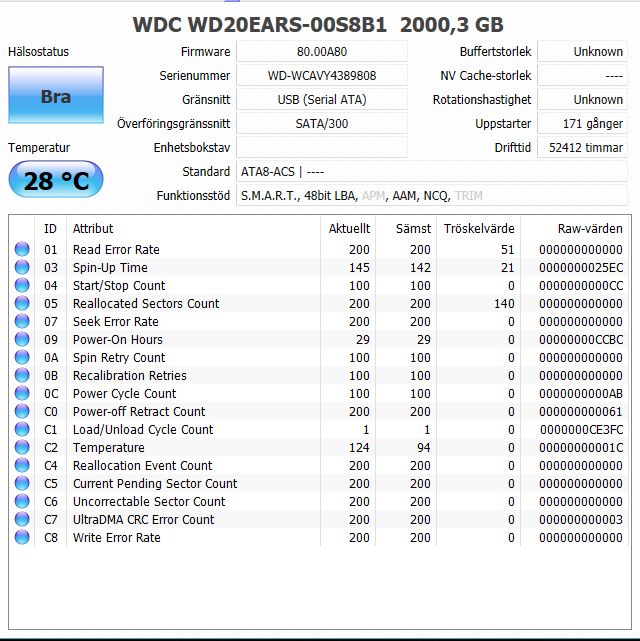Click the empty Enhetsbokstav field
The height and width of the screenshot is (641, 640).
click(322, 148)
